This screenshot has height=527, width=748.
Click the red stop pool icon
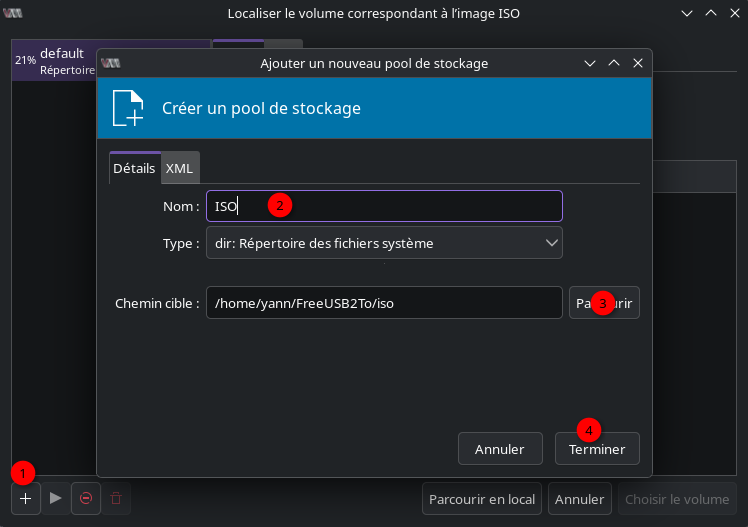85,498
